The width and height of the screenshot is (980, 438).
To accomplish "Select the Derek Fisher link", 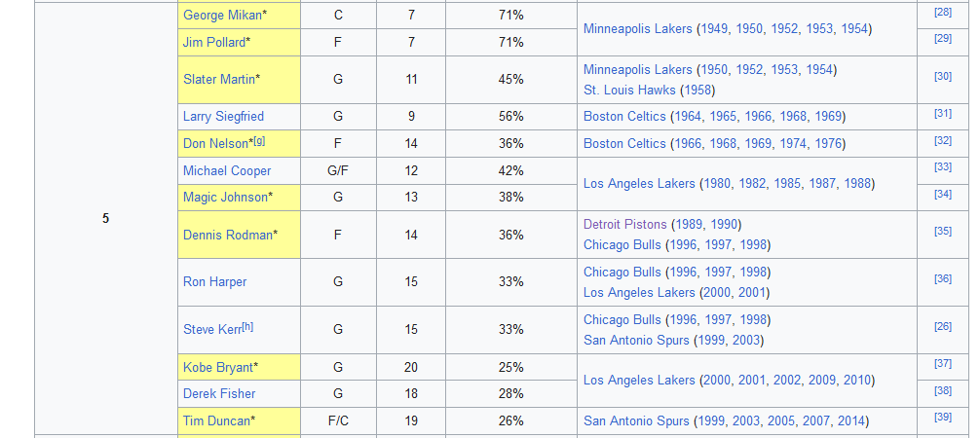I will (x=219, y=394).
